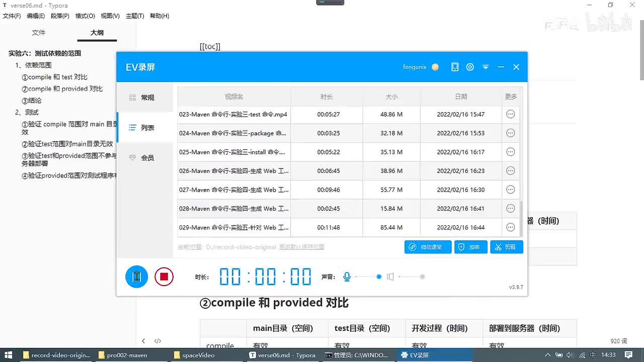Open Typora 编辑(E) menu
Screen dimensions: 644x362
[x=36, y=16]
